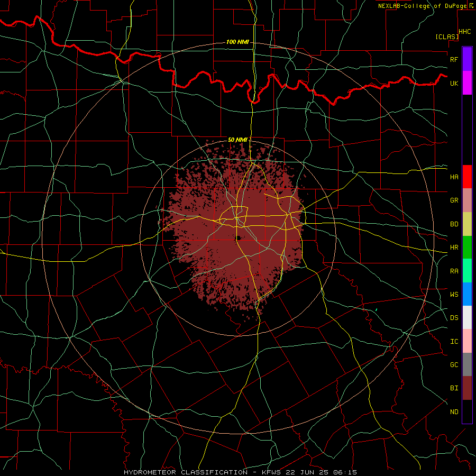The image size is (476, 476).
Task: Click the UK magenta legend swatch
Action: [x=467, y=83]
